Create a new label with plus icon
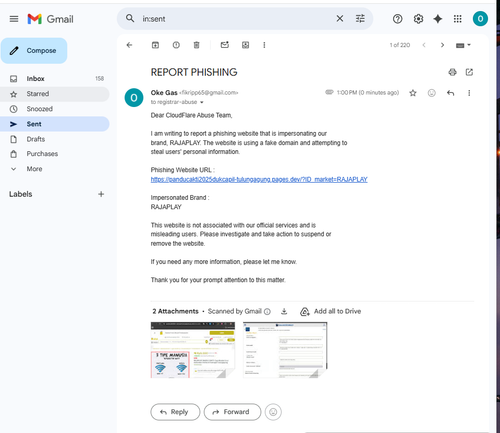Image resolution: width=500 pixels, height=433 pixels. 101,194
